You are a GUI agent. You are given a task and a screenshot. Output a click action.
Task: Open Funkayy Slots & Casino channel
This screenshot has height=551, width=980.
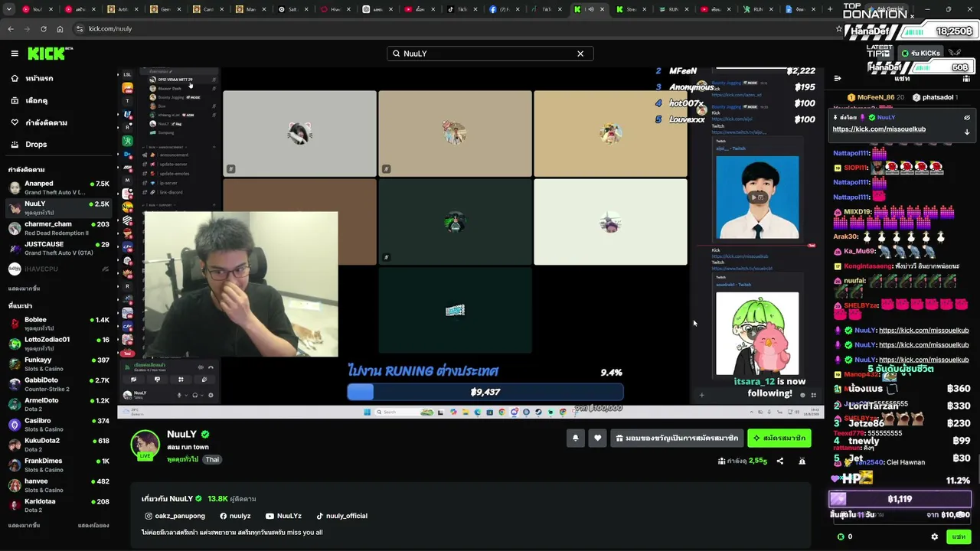(x=59, y=364)
